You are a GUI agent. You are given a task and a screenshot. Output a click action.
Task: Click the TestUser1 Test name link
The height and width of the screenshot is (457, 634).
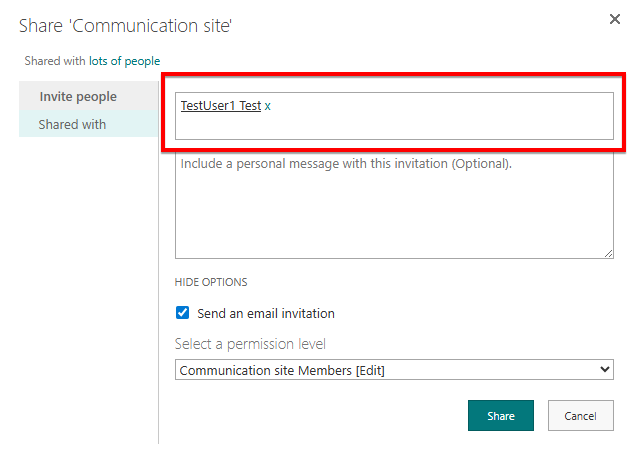[221, 106]
